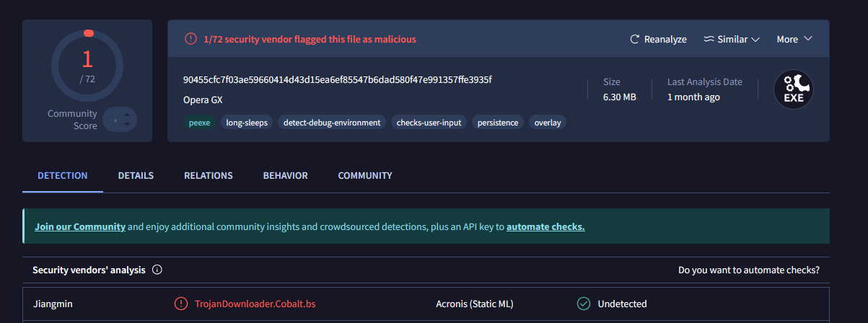The width and height of the screenshot is (868, 323).
Task: Click the green Undetected checkmark icon
Action: click(584, 304)
